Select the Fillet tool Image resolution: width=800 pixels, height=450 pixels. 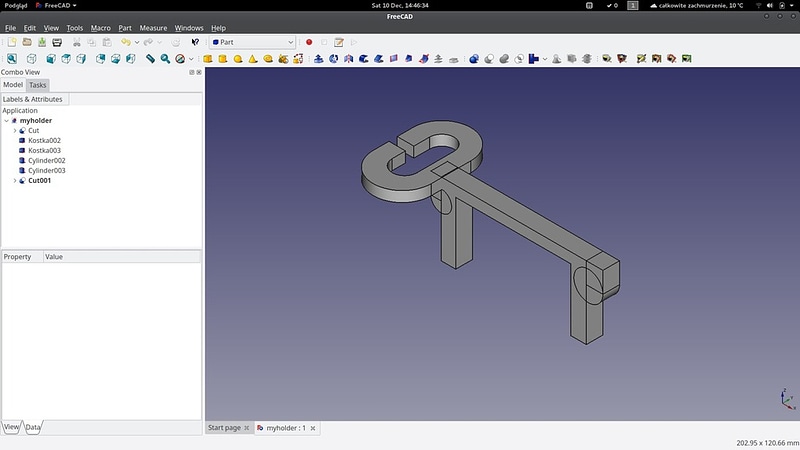[x=364, y=59]
